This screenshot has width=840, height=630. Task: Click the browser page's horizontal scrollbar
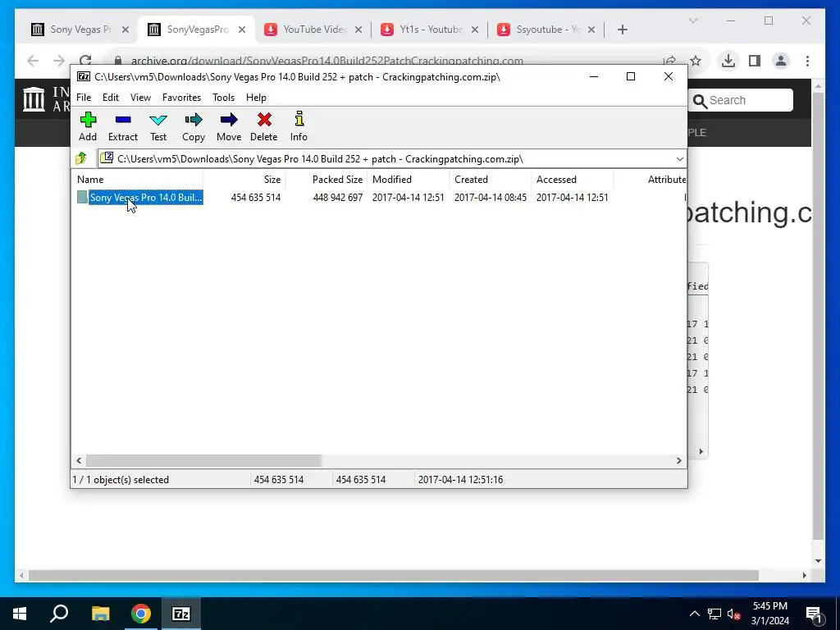[393, 575]
